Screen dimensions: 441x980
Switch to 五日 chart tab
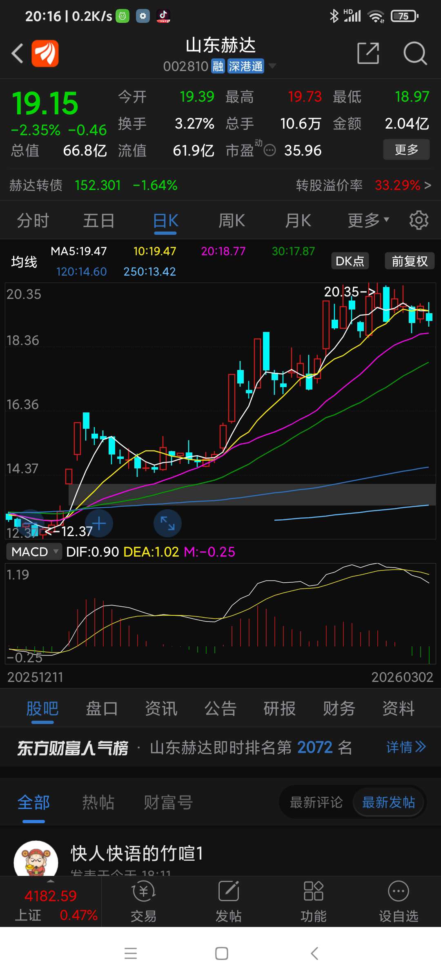(99, 220)
